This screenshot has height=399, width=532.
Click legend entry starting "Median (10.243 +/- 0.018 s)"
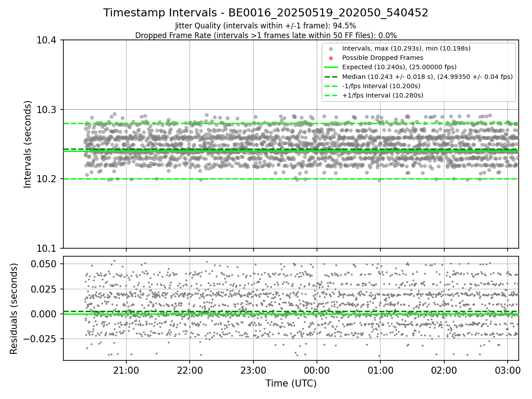pos(428,77)
